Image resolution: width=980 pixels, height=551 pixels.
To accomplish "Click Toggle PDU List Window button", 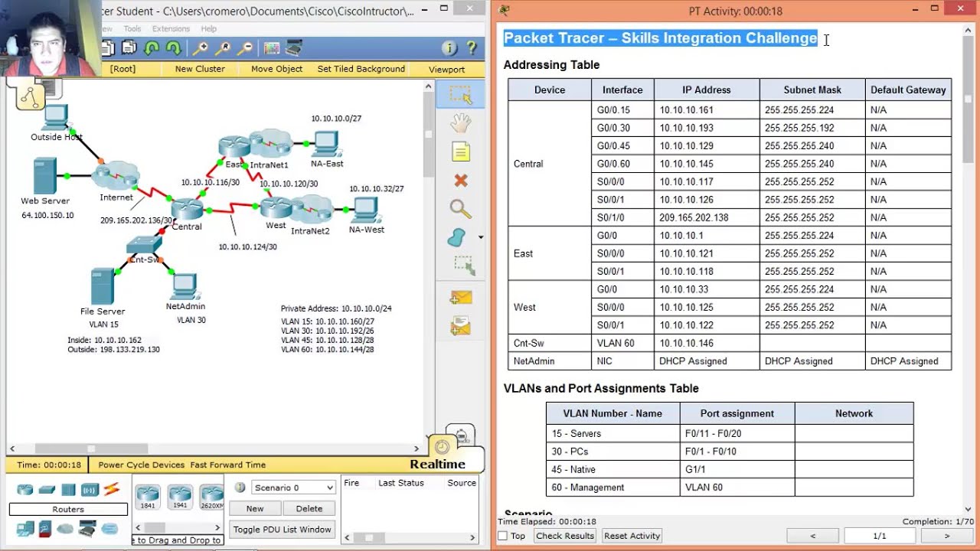I will coord(283,530).
